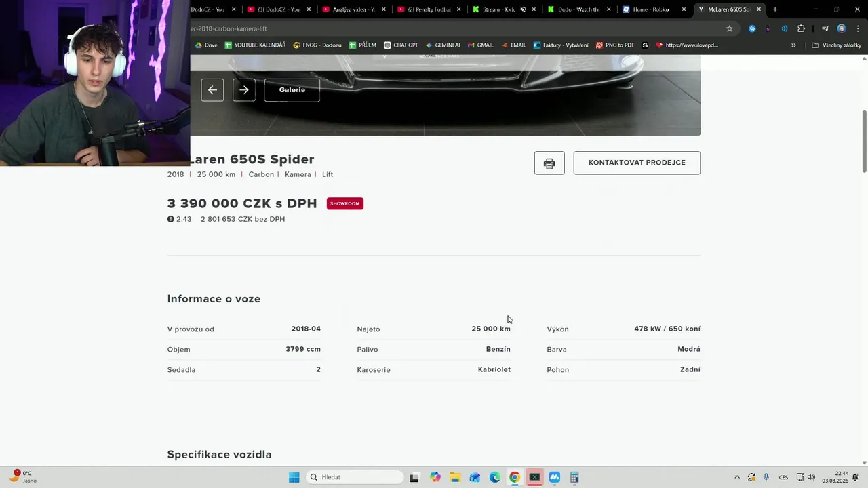The height and width of the screenshot is (488, 868).
Task: Click the address bar URL field
Action: (x=454, y=28)
